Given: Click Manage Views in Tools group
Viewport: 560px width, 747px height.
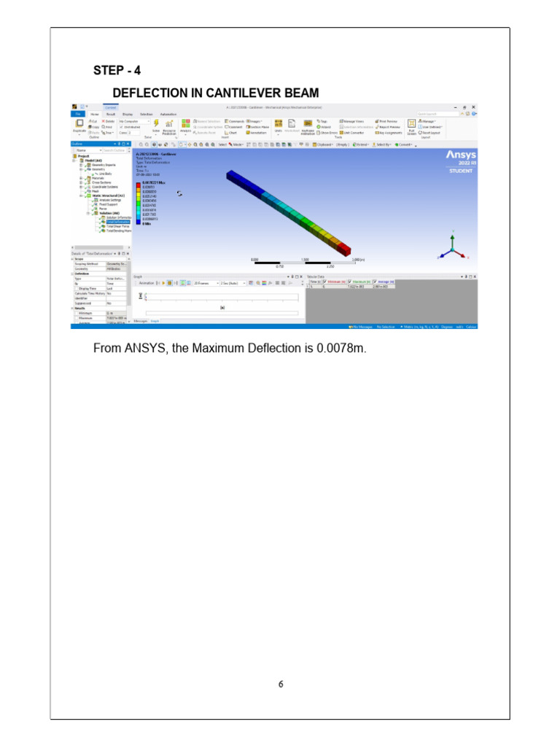Looking at the screenshot, I should click(x=352, y=121).
